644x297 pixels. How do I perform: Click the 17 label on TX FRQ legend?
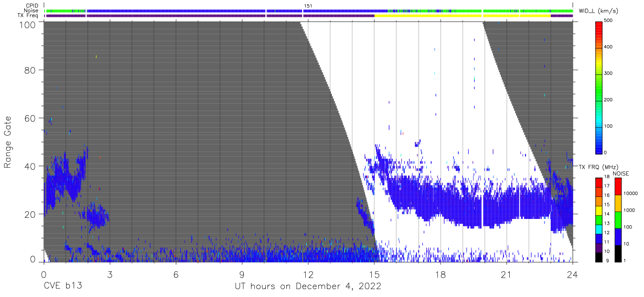[607, 186]
